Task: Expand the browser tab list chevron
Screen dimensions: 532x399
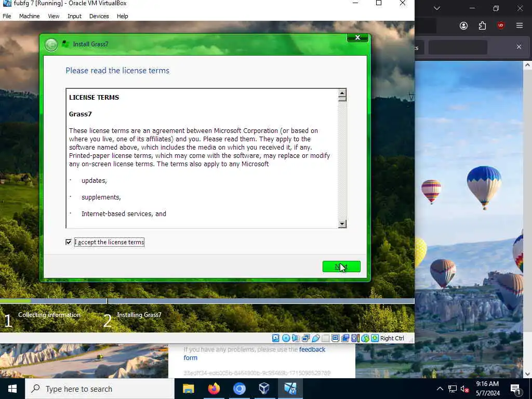Action: click(x=437, y=8)
